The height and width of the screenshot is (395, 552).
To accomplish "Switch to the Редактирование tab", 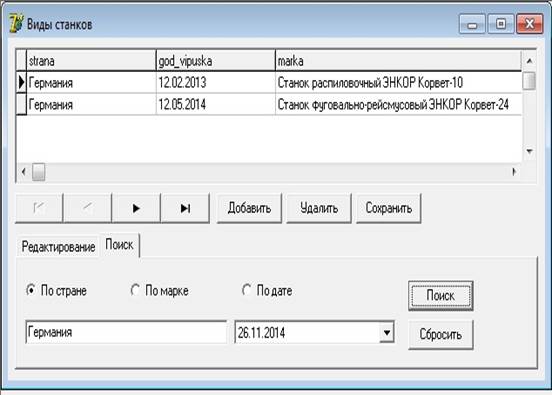I will point(58,247).
